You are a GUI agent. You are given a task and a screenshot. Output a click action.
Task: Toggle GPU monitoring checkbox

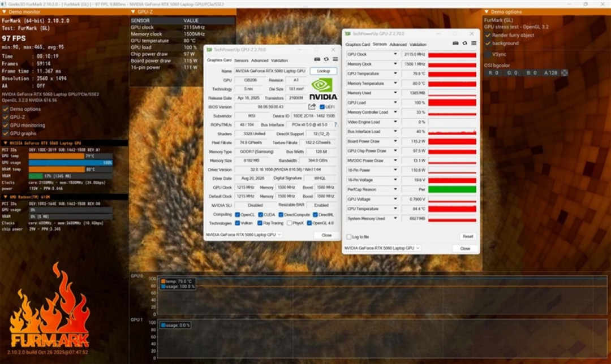6,125
